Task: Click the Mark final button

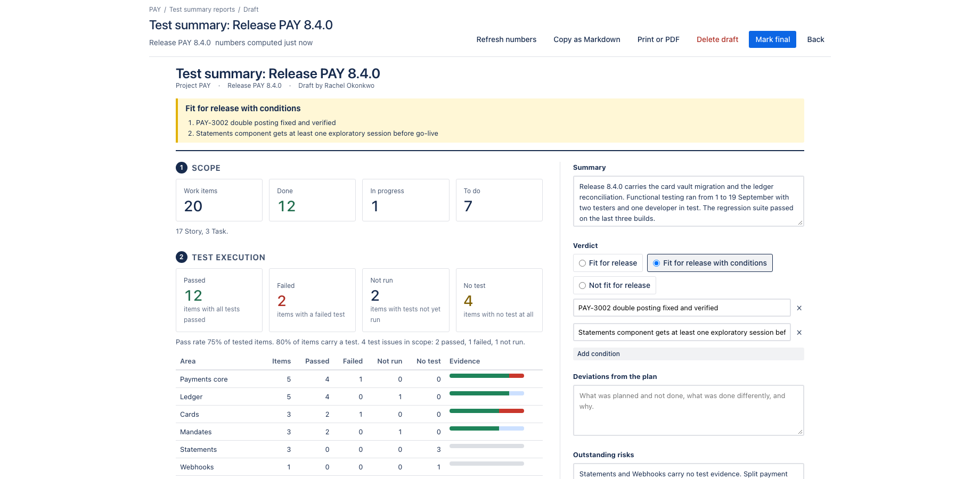Action: pyautogui.click(x=772, y=39)
